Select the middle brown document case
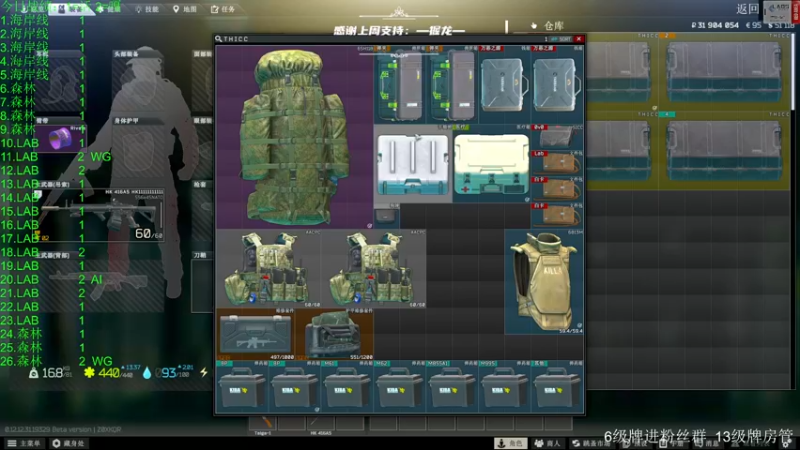Image resolution: width=800 pixels, height=450 pixels. click(557, 190)
